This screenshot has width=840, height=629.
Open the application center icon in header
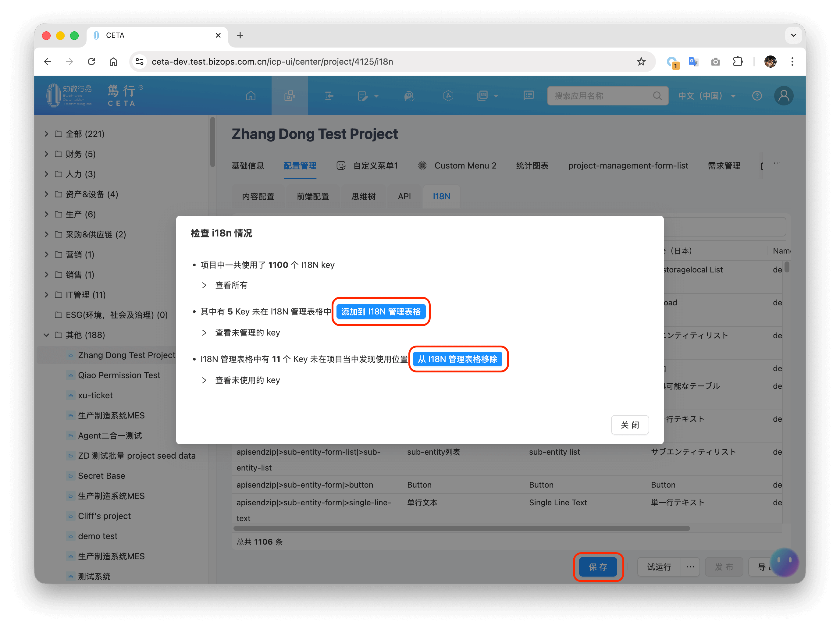click(290, 96)
